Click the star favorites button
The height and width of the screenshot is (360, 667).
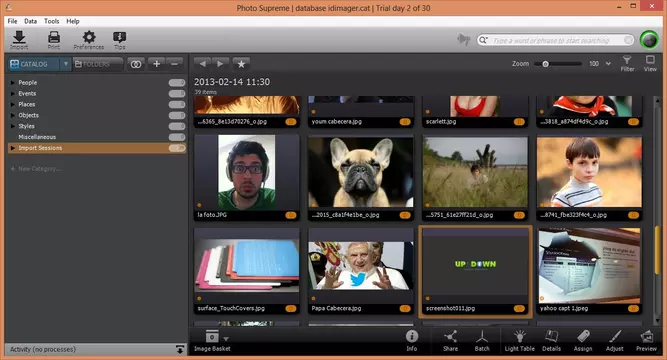[241, 64]
